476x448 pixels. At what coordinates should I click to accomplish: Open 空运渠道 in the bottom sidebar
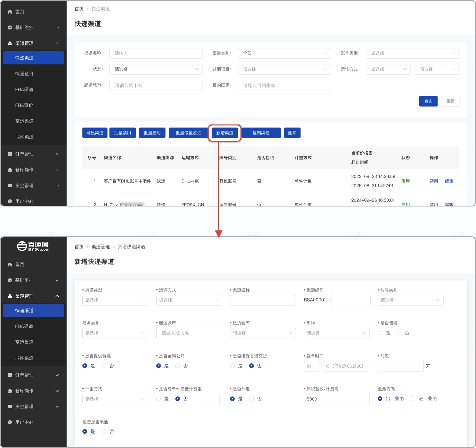tap(24, 342)
